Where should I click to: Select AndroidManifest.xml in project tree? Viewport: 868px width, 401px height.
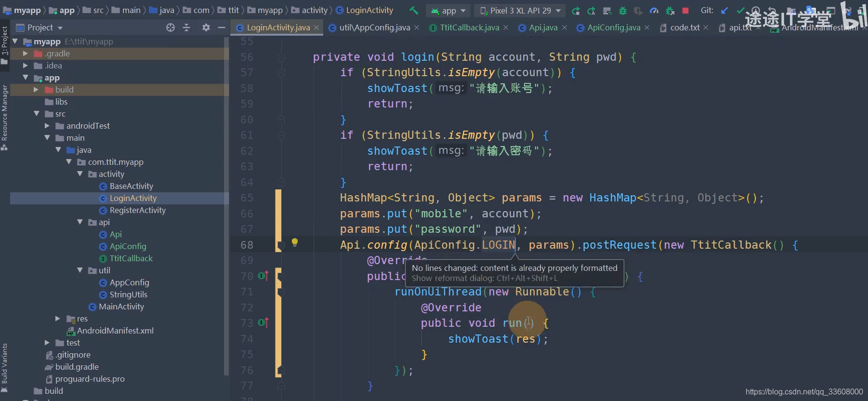point(110,331)
